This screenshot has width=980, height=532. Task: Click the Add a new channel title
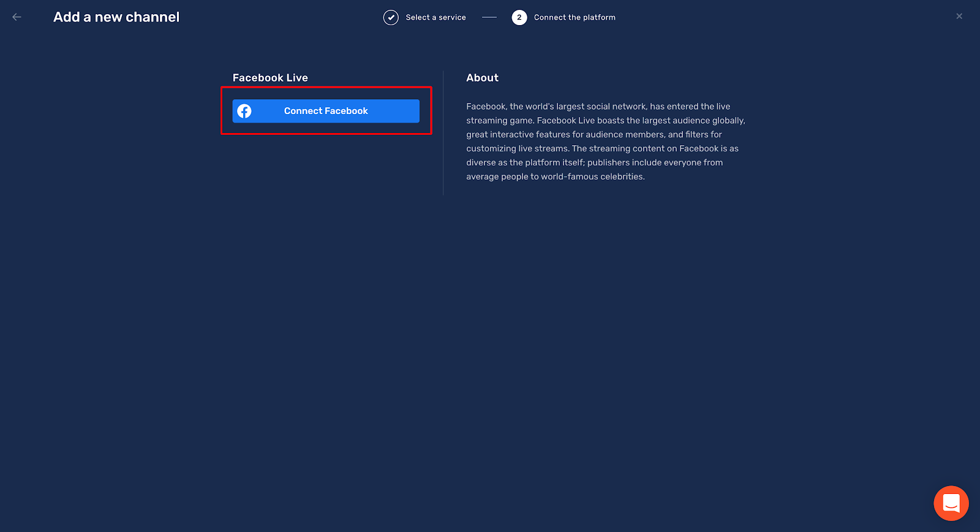[x=116, y=17]
